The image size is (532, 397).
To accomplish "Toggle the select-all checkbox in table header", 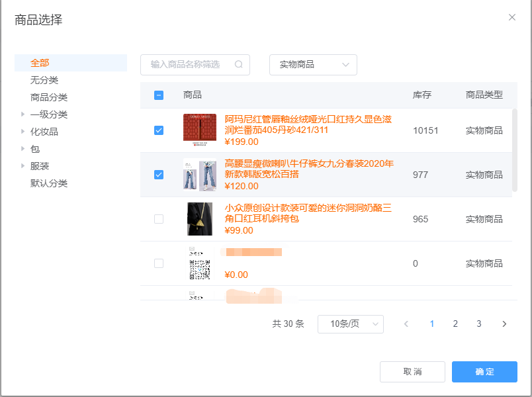I will 158,95.
